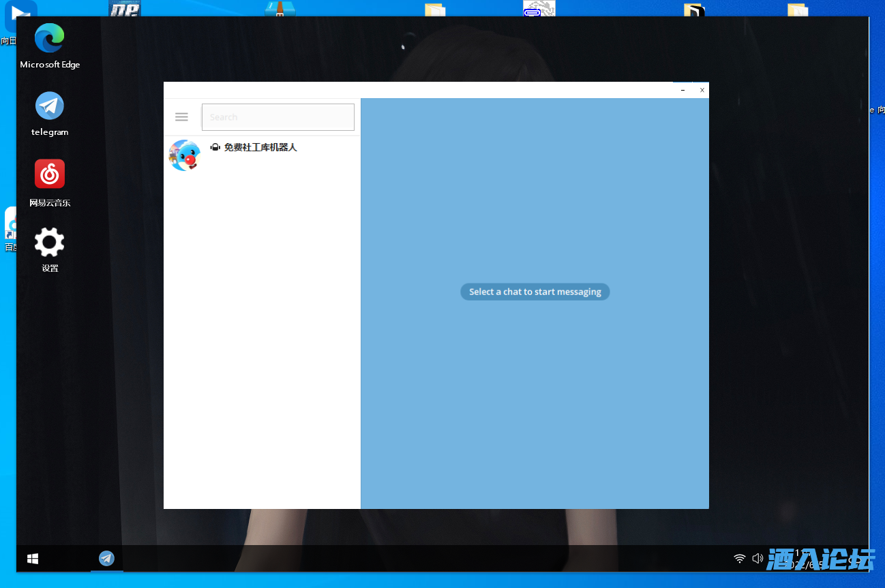Select the partially hidden 百度 shortcut icon
The height and width of the screenshot is (588, 885).
tap(10, 228)
